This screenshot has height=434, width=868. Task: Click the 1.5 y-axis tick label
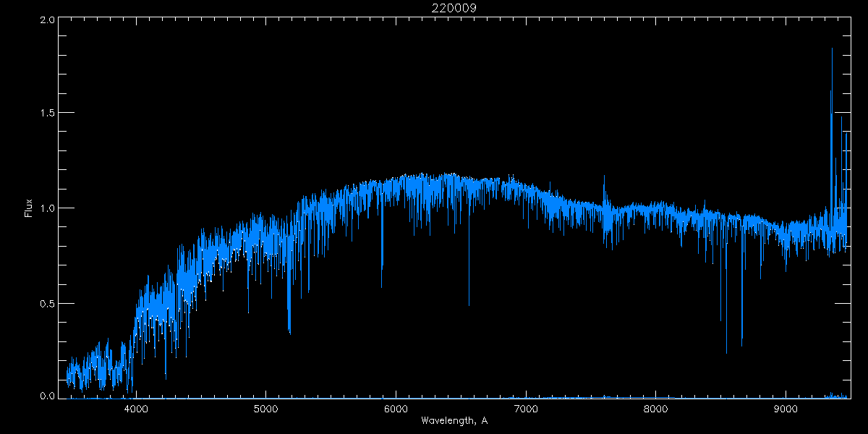[x=48, y=114]
